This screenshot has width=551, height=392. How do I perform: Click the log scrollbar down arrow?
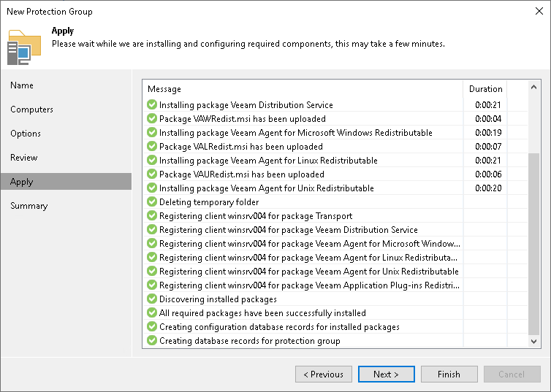tap(533, 341)
